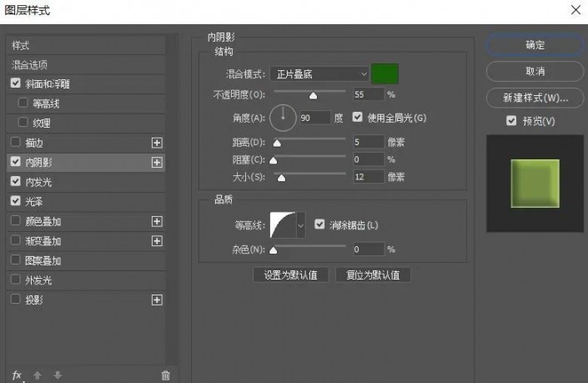Click the trash icon to delete effect
This screenshot has height=383, width=588.
point(165,375)
